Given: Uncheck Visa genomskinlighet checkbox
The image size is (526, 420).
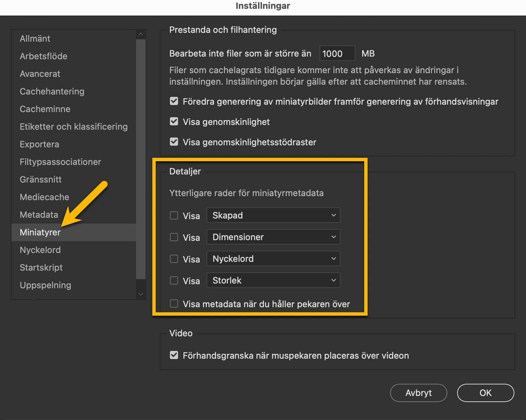Looking at the screenshot, I should (174, 122).
